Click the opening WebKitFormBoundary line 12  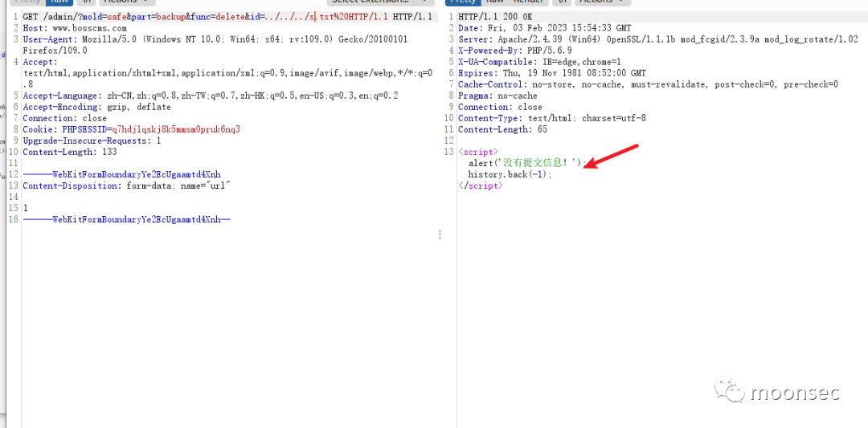coord(121,175)
